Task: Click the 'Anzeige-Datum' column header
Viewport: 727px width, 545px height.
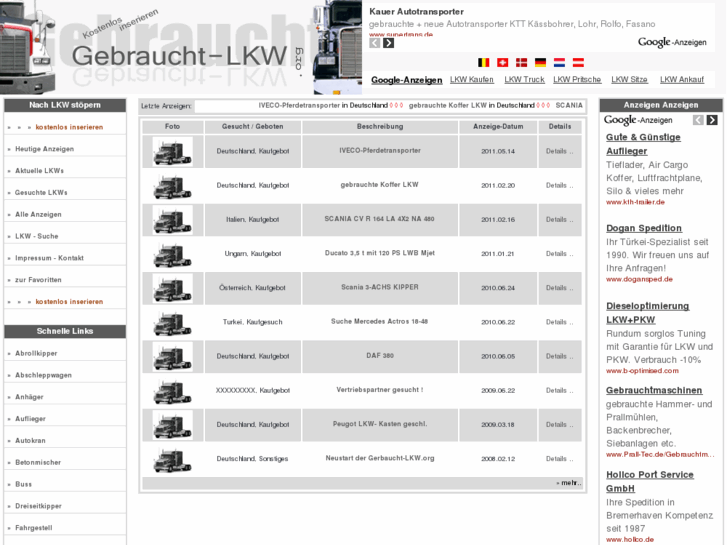Action: pos(498,127)
